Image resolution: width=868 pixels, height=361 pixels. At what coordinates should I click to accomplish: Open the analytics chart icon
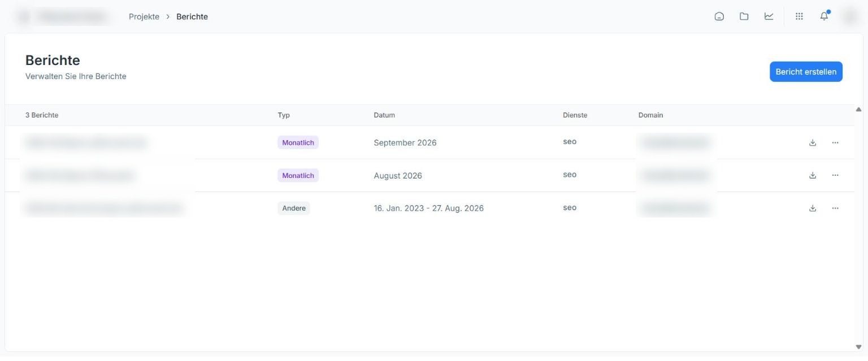(x=769, y=16)
